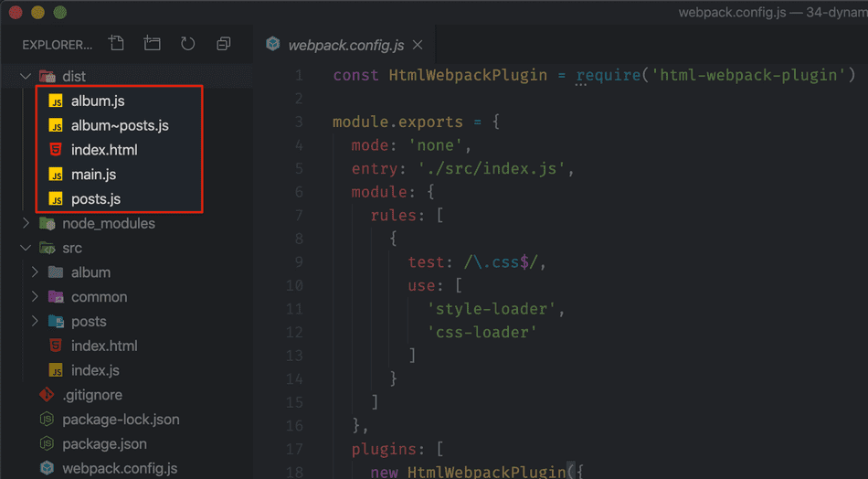Open package-lock.json from Explorer
Viewport: 868px width, 479px height.
[x=121, y=420]
